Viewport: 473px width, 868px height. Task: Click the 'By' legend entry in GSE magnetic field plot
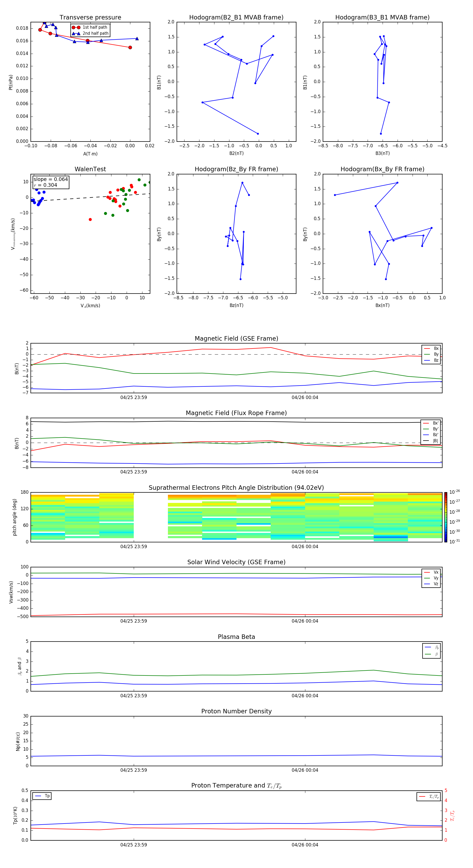click(x=431, y=354)
